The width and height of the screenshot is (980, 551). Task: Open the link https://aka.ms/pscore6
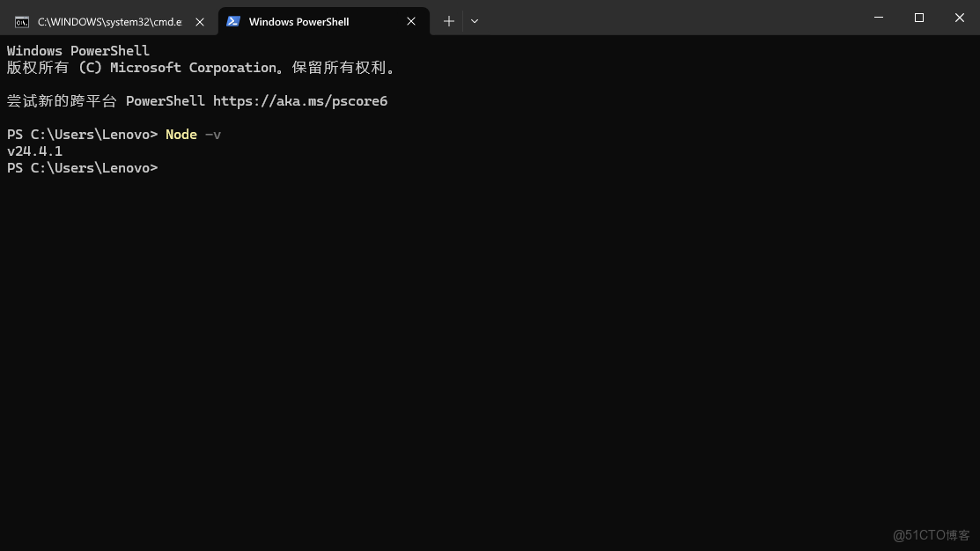pos(300,100)
